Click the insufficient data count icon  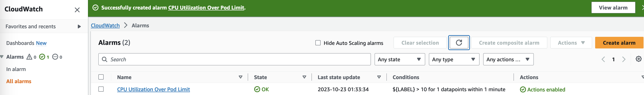pos(55,57)
